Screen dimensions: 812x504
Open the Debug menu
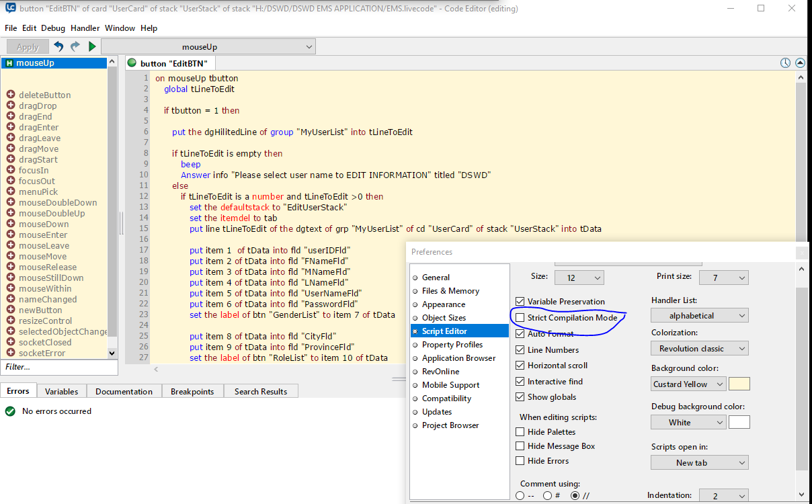53,28
